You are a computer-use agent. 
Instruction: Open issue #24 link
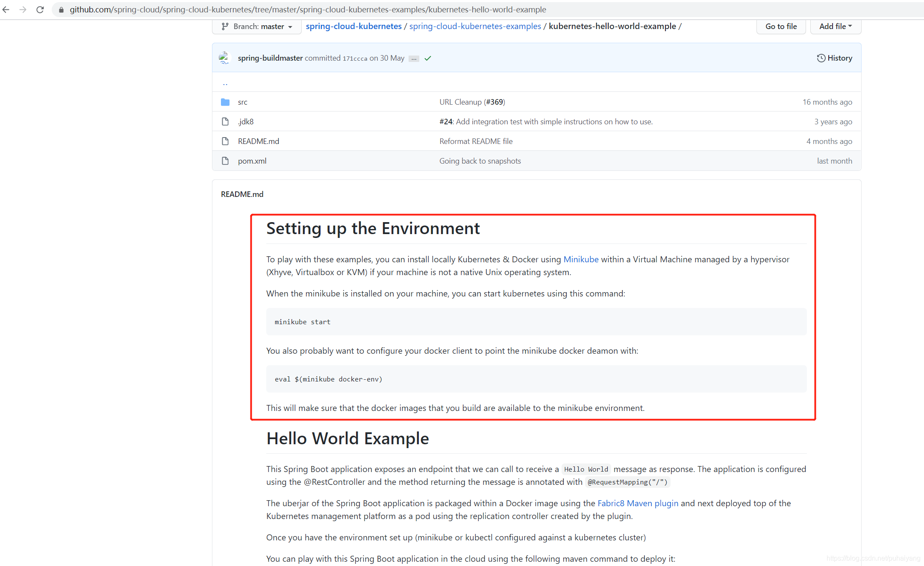pyautogui.click(x=446, y=122)
